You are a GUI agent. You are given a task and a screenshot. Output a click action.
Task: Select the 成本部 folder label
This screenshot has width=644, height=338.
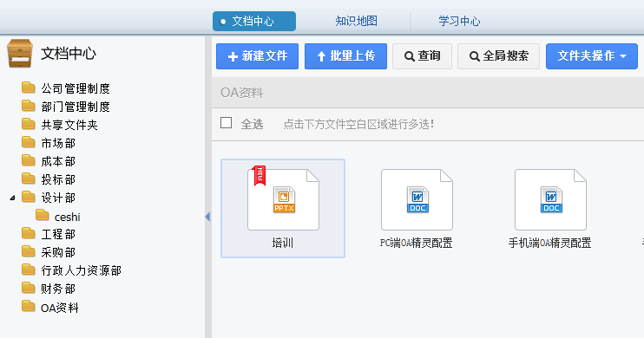[x=58, y=161]
